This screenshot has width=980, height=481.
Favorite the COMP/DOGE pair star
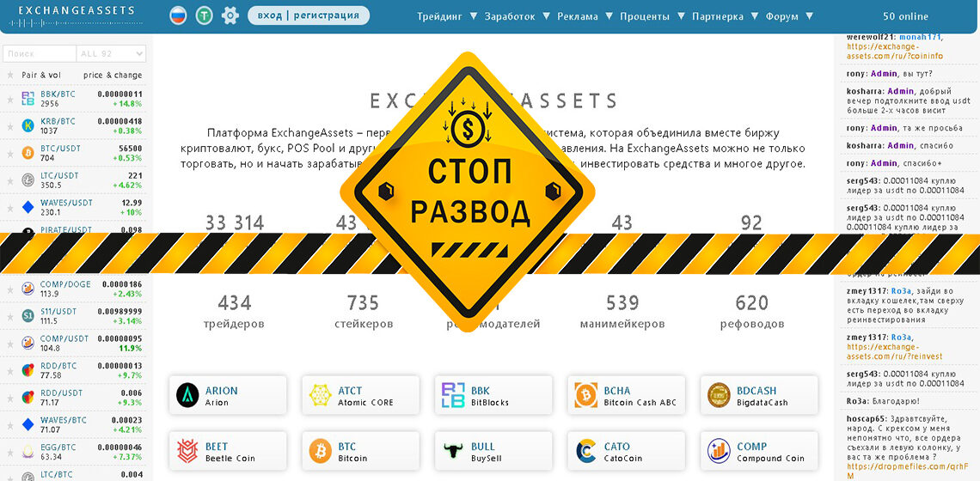[10, 289]
